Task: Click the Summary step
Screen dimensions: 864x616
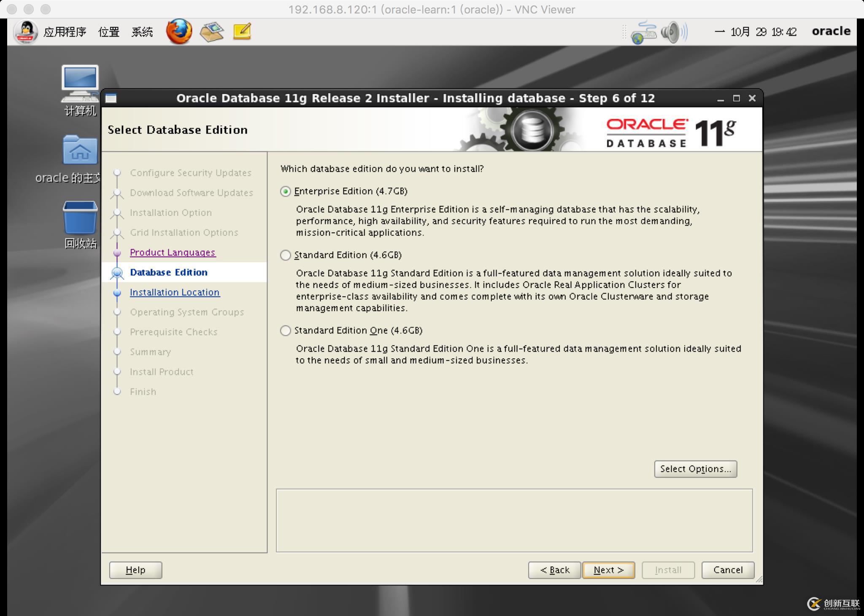Action: (x=151, y=352)
